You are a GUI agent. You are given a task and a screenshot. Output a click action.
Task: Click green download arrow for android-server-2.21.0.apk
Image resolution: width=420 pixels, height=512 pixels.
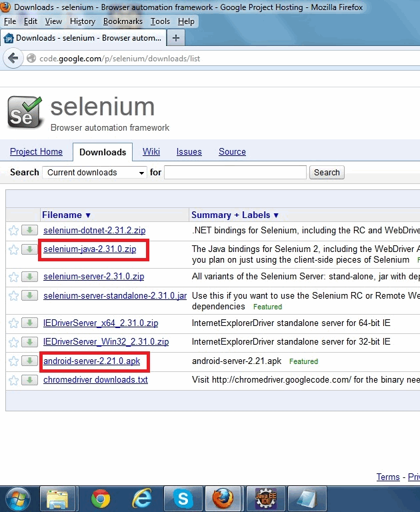coord(30,361)
